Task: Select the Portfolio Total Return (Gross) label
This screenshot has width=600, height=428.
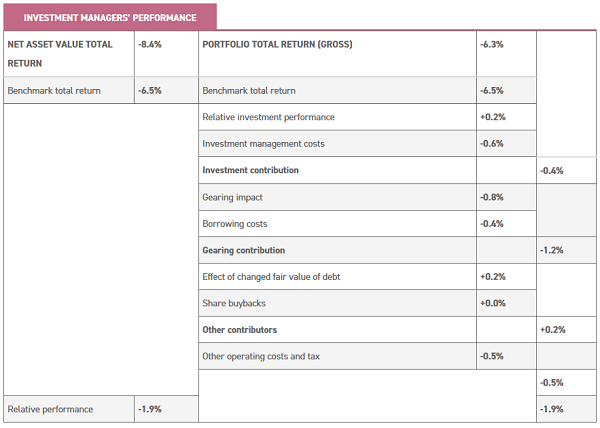Action: (277, 45)
